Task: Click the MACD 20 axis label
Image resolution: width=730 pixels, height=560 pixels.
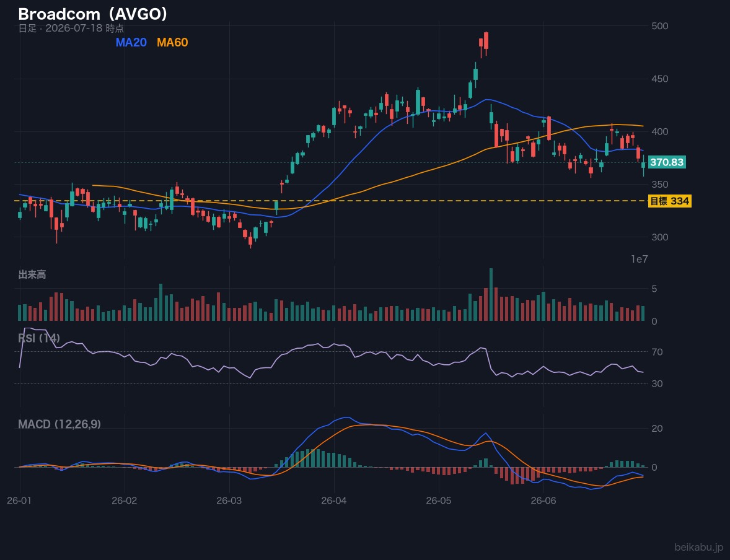Action: pos(657,428)
